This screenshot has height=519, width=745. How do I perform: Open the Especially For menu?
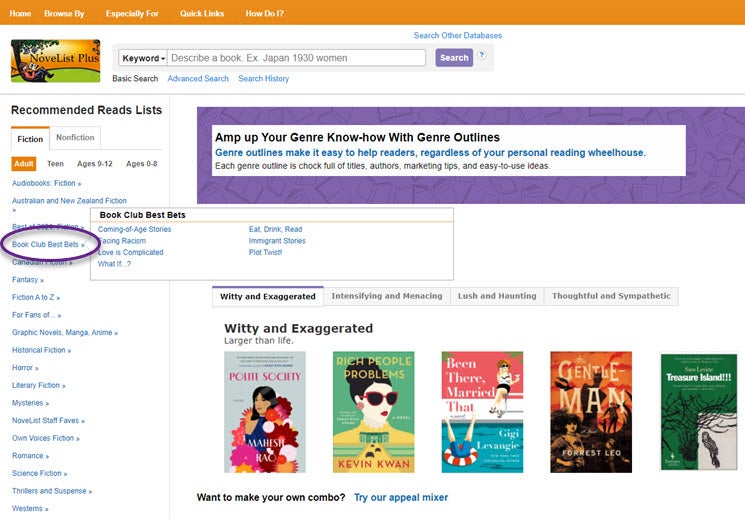click(x=132, y=13)
